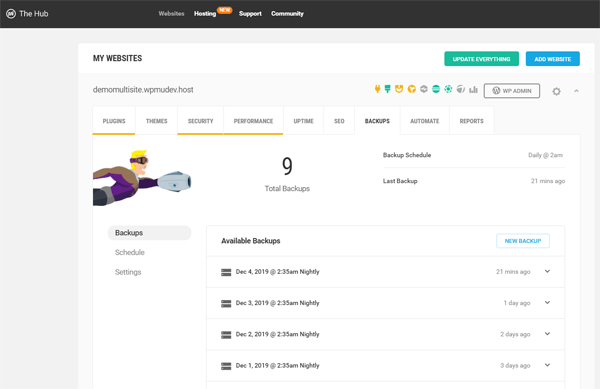Select Schedule in the side menu
The height and width of the screenshot is (389, 600).
pyautogui.click(x=130, y=252)
